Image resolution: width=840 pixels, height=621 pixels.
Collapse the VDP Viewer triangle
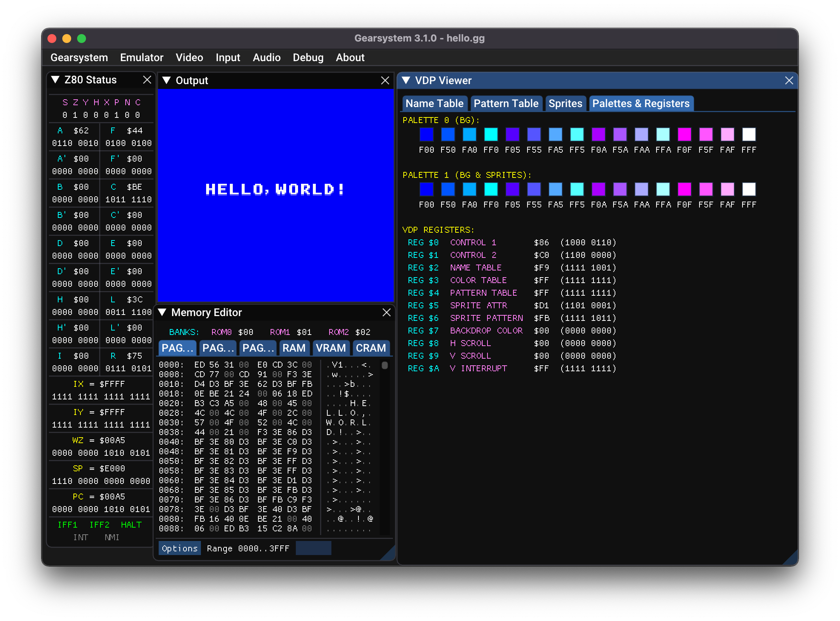click(x=406, y=80)
